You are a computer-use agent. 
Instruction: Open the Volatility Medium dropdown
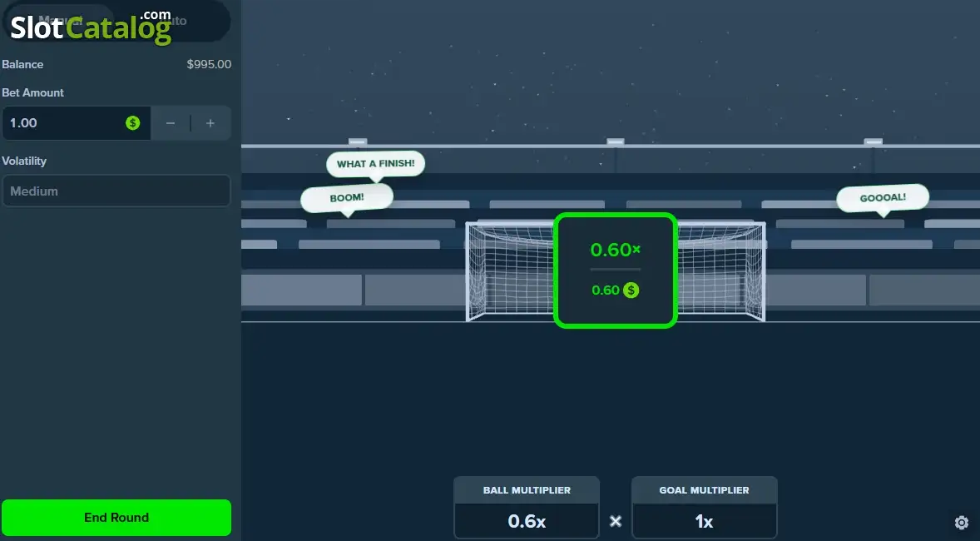click(x=116, y=191)
